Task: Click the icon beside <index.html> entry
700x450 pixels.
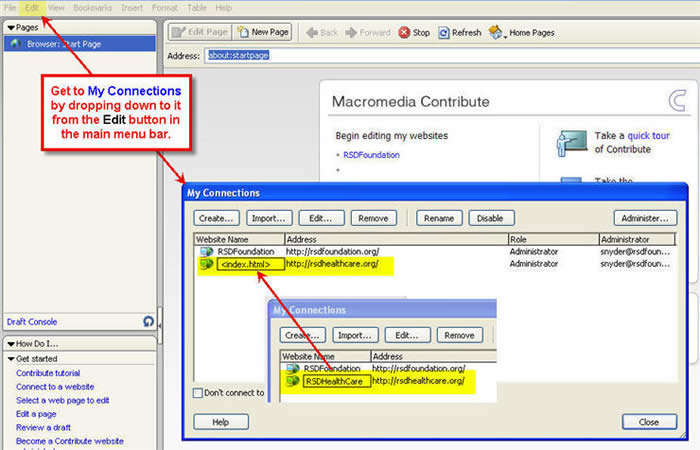Action: [x=206, y=264]
